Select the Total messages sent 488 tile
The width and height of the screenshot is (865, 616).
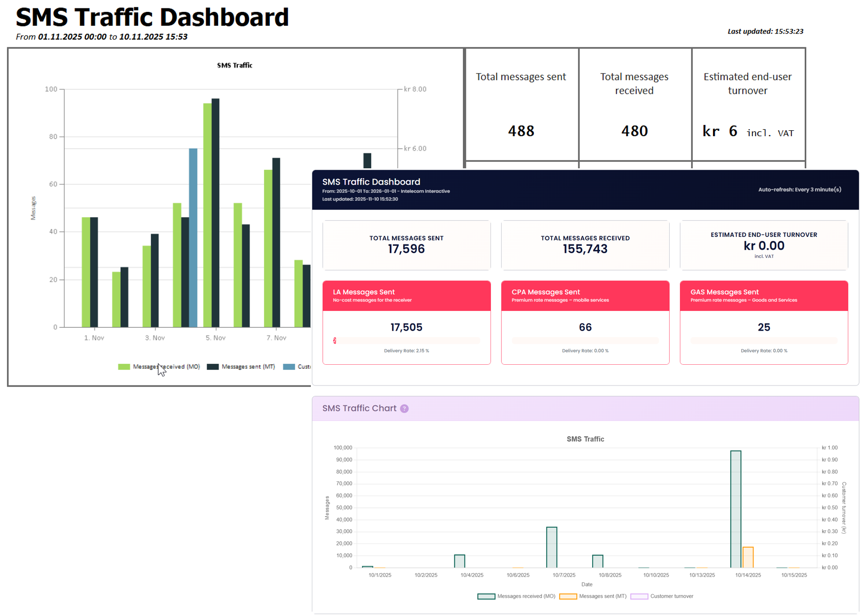pos(521,105)
